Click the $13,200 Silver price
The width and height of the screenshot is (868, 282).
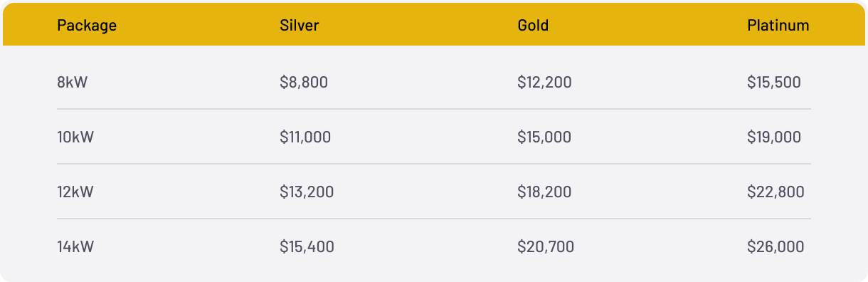(x=307, y=192)
